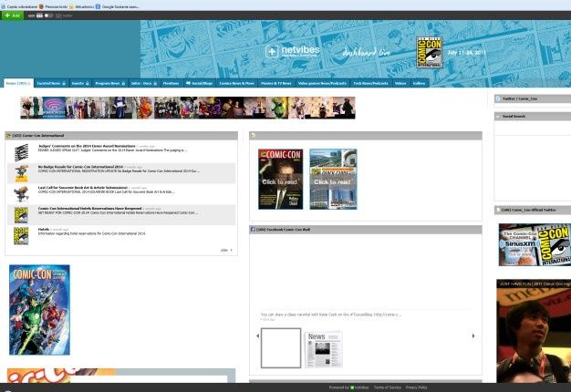This screenshot has width=571, height=392.
Task: Open the Green Lantern Comic-Con cover image
Action: coord(39,310)
